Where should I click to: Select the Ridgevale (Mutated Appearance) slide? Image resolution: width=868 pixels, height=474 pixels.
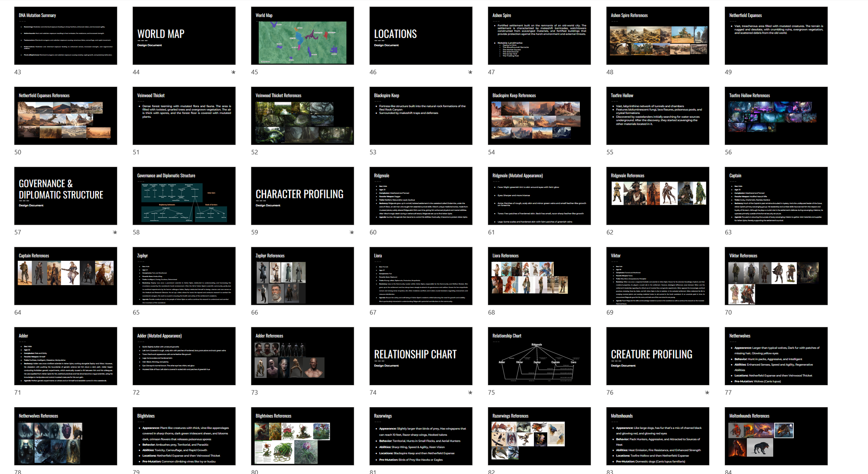point(539,196)
